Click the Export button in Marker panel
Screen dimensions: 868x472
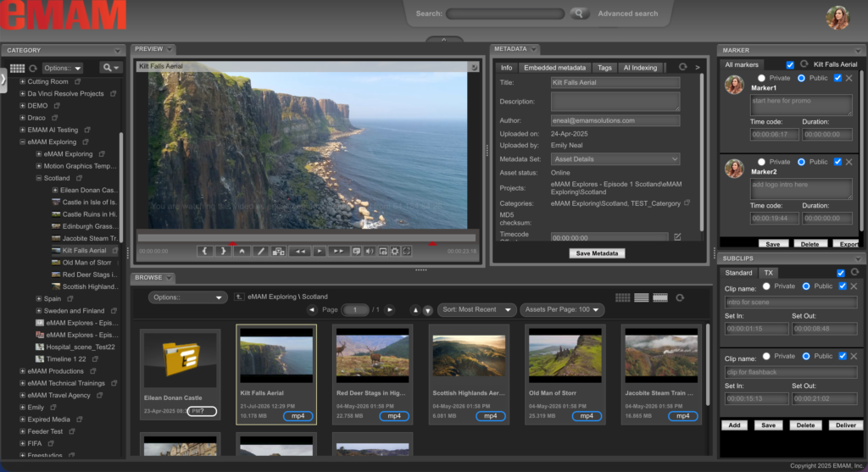point(848,244)
